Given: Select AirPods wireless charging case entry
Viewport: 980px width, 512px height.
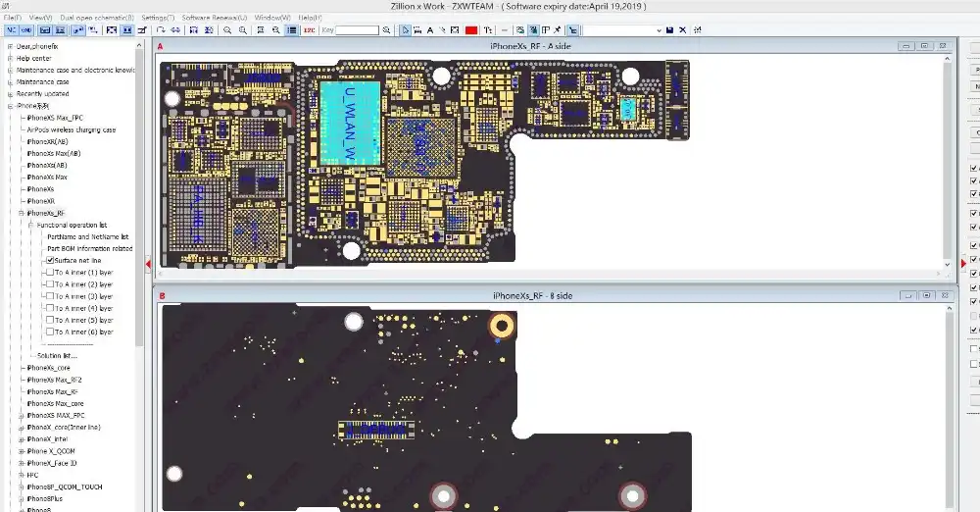Looking at the screenshot, I should pos(72,129).
